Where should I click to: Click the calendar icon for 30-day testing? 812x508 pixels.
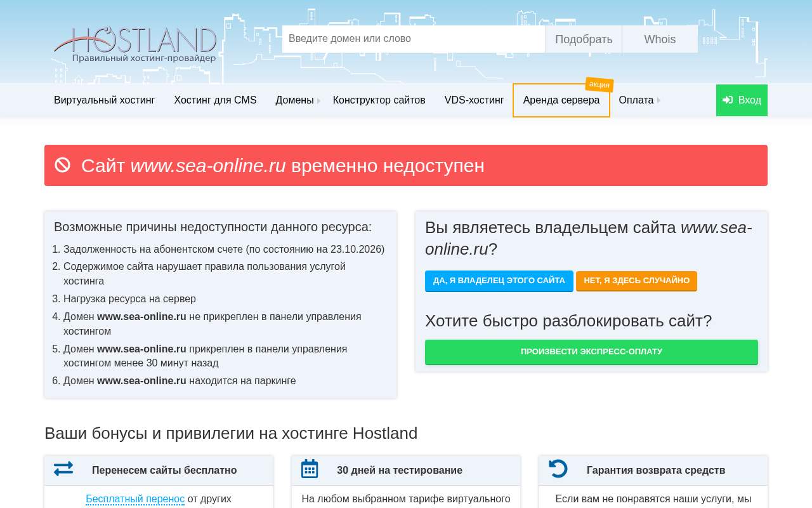coord(310,469)
